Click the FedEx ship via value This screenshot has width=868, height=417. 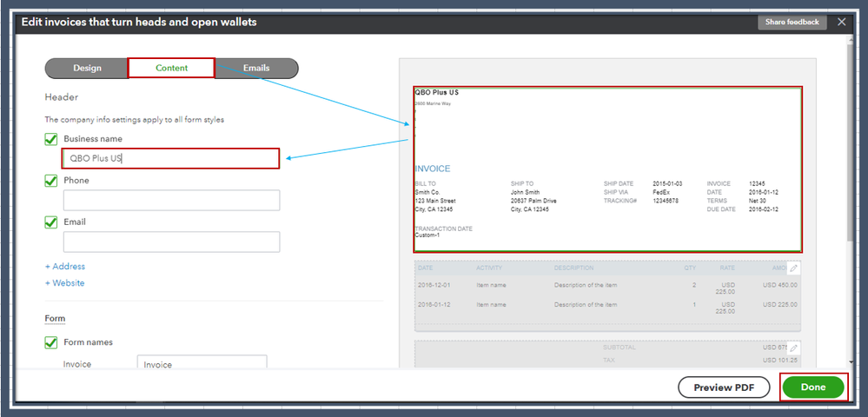tap(661, 192)
